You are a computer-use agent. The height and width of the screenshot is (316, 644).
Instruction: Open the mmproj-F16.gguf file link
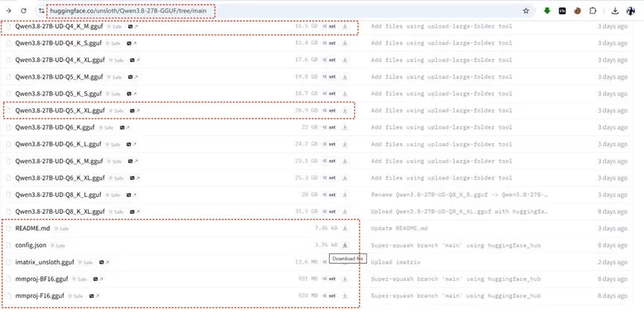(x=40, y=296)
